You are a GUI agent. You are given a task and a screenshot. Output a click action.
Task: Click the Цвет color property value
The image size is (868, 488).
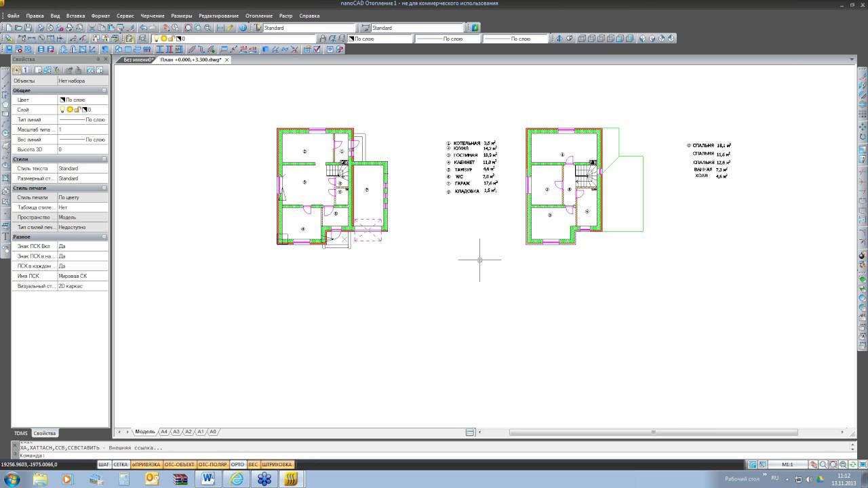pyautogui.click(x=82, y=100)
